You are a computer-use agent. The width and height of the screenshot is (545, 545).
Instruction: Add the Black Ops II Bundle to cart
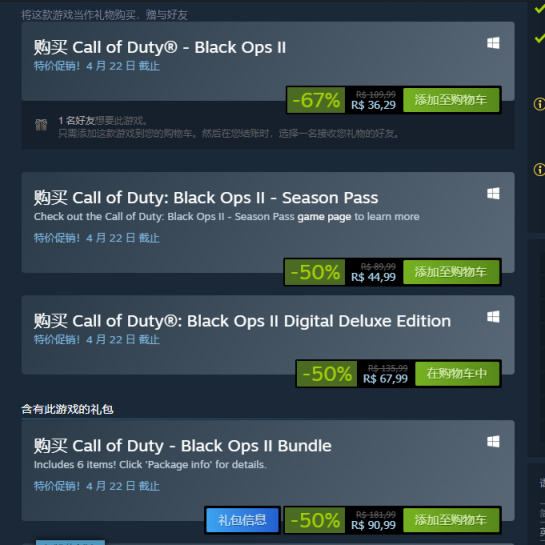coord(451,520)
